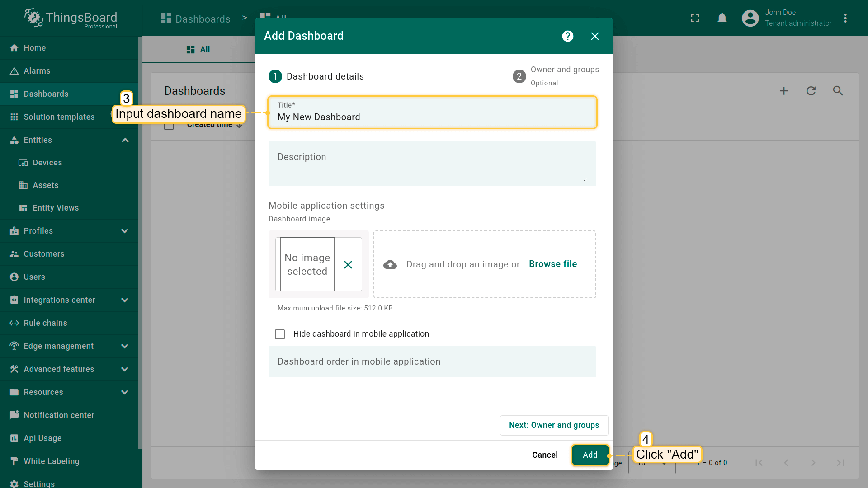Enable Hide dashboard in mobile application

(280, 334)
